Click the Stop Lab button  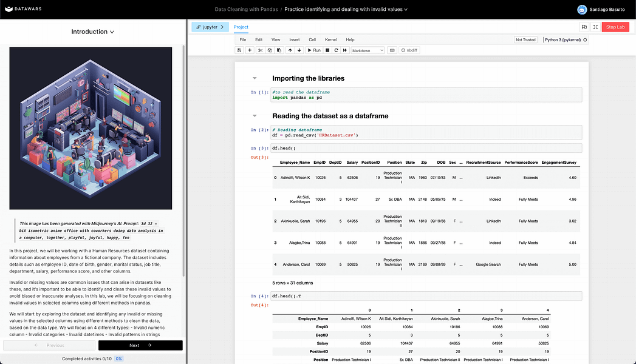[615, 27]
